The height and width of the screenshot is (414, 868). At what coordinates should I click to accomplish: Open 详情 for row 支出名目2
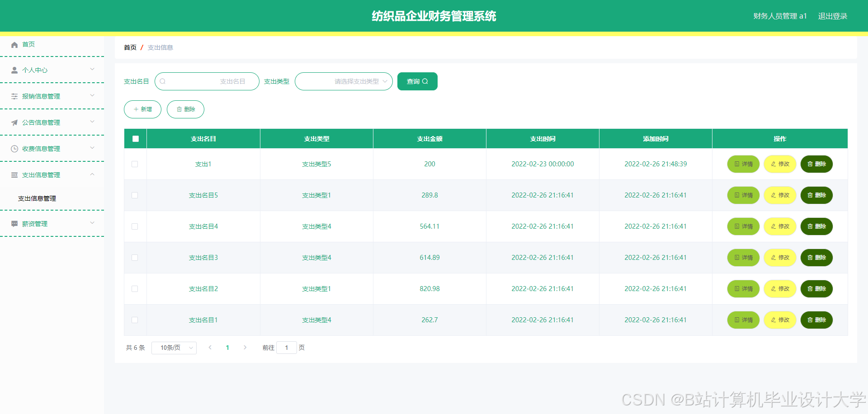pyautogui.click(x=743, y=289)
